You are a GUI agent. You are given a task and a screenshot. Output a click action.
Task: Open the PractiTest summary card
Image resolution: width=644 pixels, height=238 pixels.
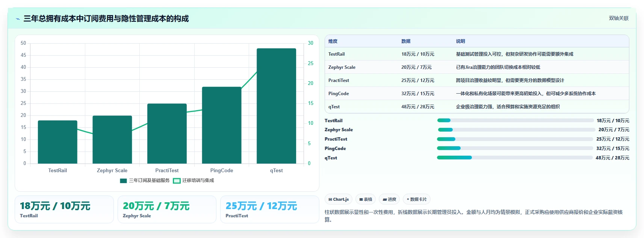tap(269, 209)
